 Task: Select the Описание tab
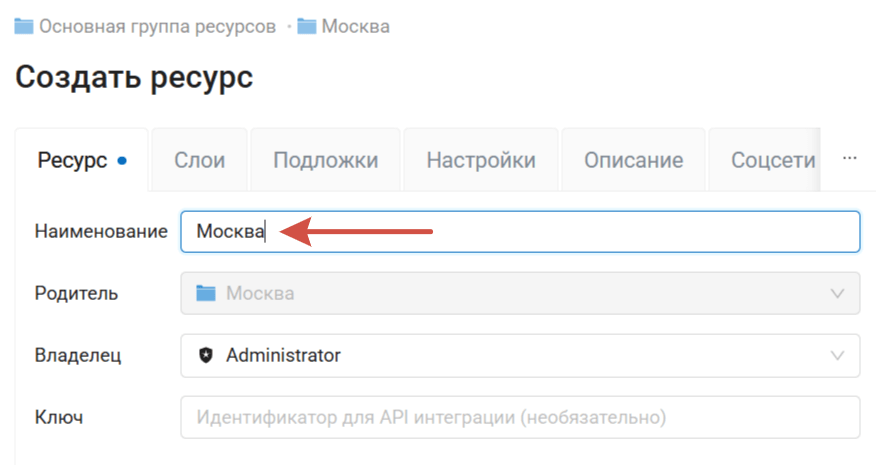coord(633,160)
